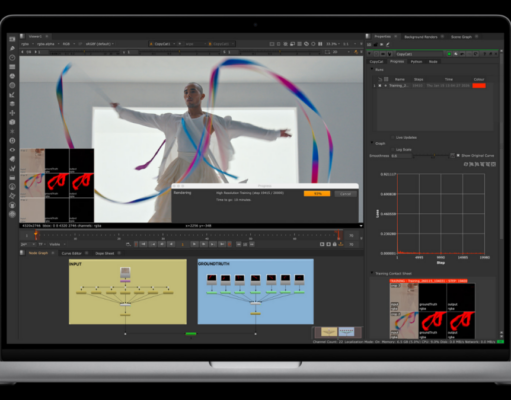Toggle the Training run visibility checkbox
Screen dimensions: 511x400
click(380, 86)
